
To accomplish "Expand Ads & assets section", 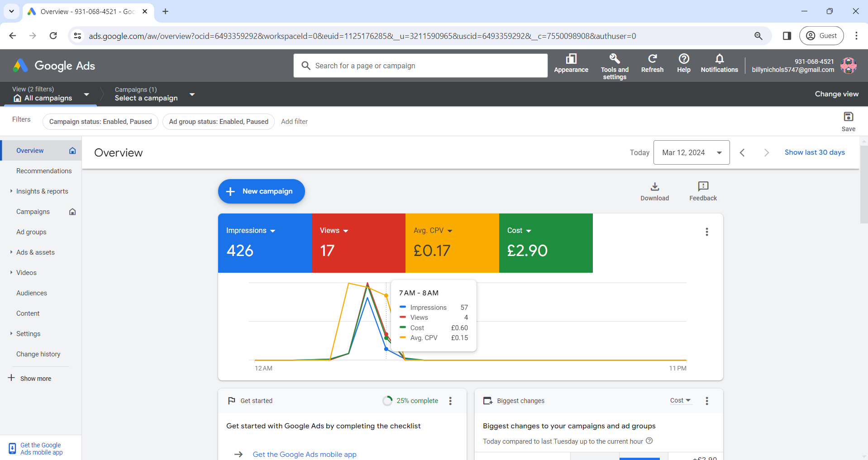I will pyautogui.click(x=35, y=252).
